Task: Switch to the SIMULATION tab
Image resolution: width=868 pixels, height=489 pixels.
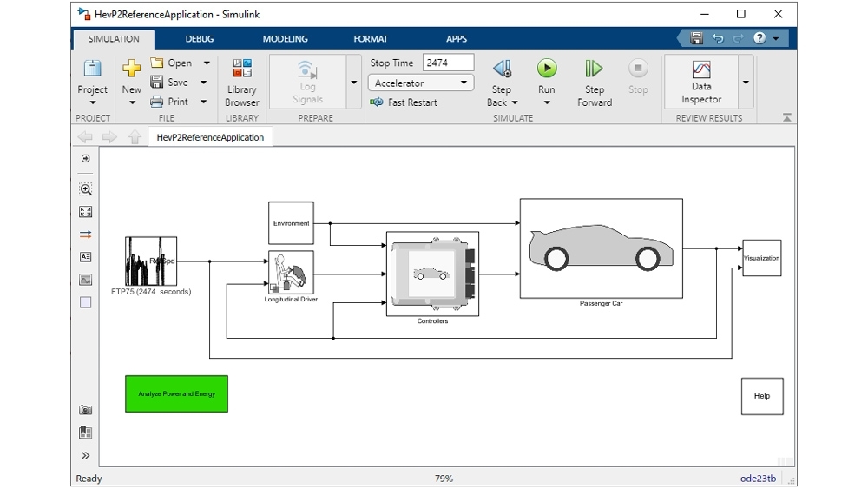Action: 114,39
